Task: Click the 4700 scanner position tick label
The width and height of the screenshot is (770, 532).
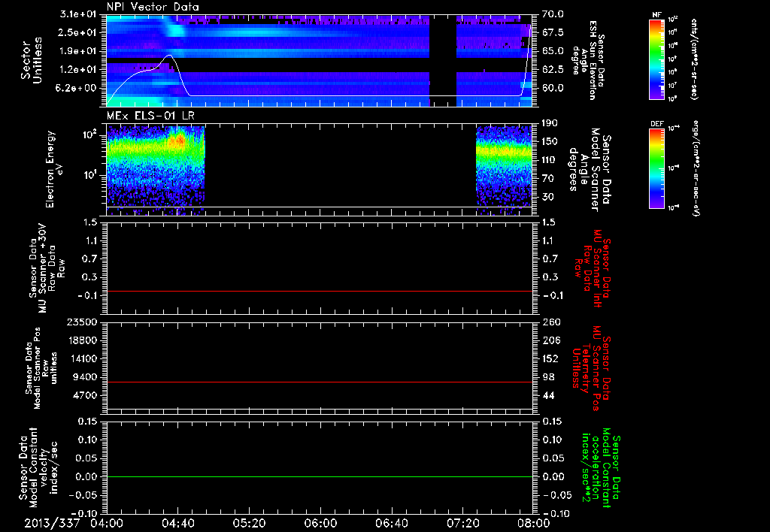Action: tap(84, 395)
